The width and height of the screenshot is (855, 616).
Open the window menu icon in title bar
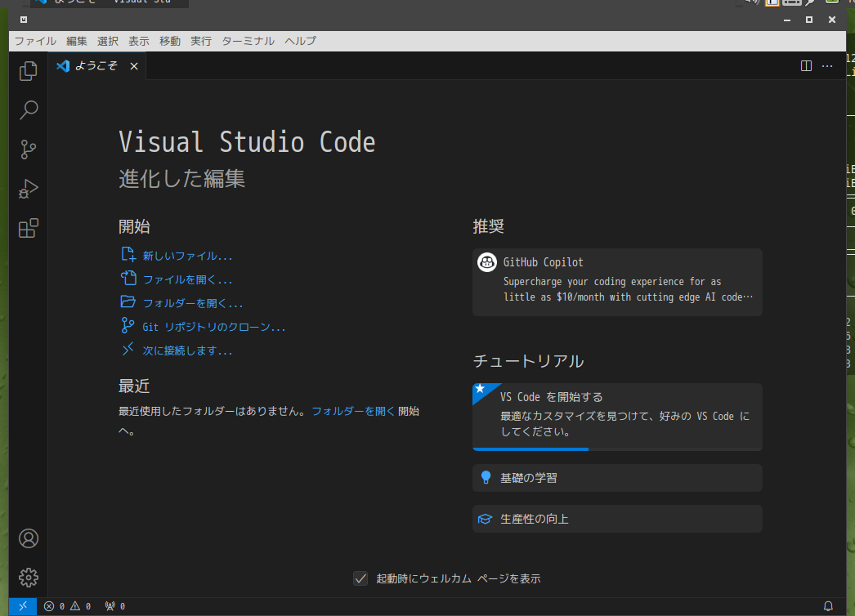(24, 20)
